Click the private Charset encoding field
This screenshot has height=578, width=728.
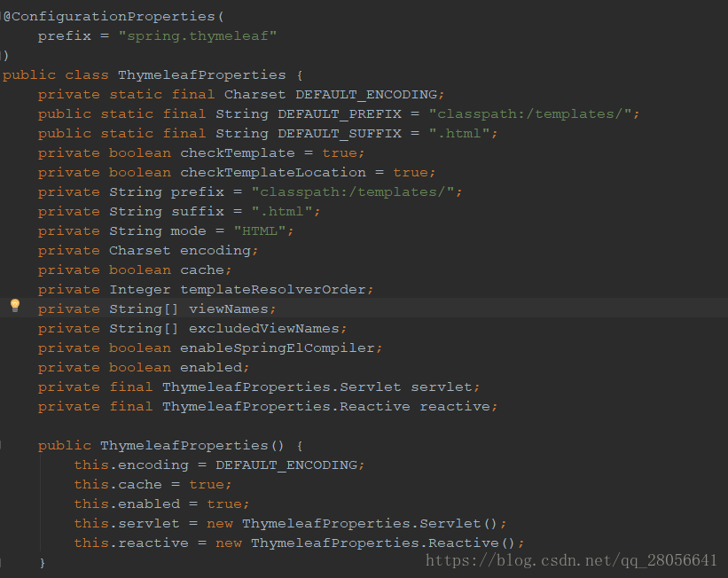coord(148,251)
